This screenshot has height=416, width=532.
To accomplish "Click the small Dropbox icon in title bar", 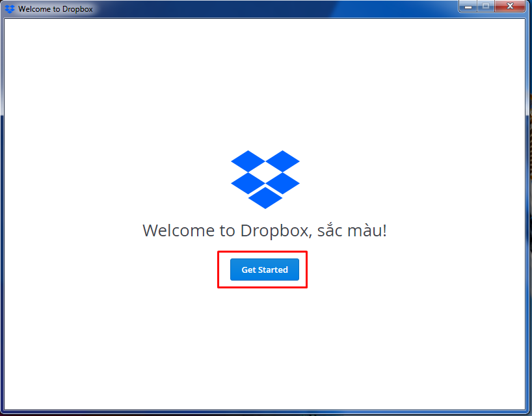I will click(10, 9).
